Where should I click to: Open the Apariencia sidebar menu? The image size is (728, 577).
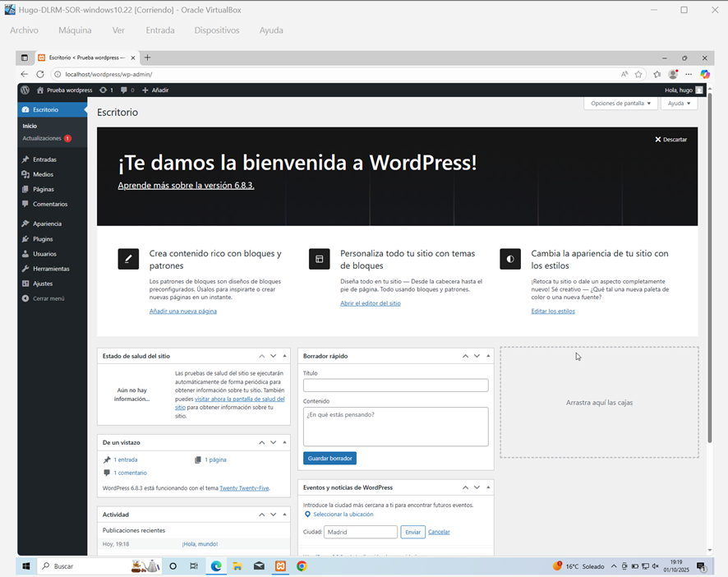pyautogui.click(x=47, y=224)
